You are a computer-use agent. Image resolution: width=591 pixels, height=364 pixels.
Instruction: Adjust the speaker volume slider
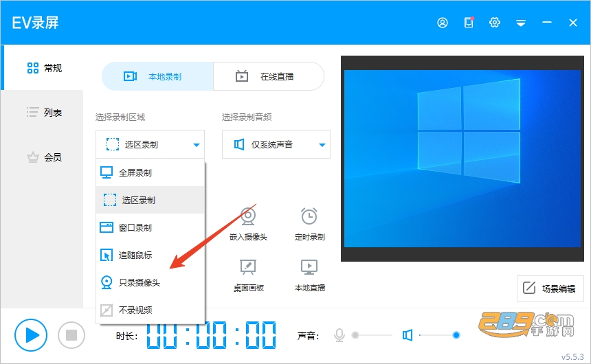pyautogui.click(x=439, y=335)
